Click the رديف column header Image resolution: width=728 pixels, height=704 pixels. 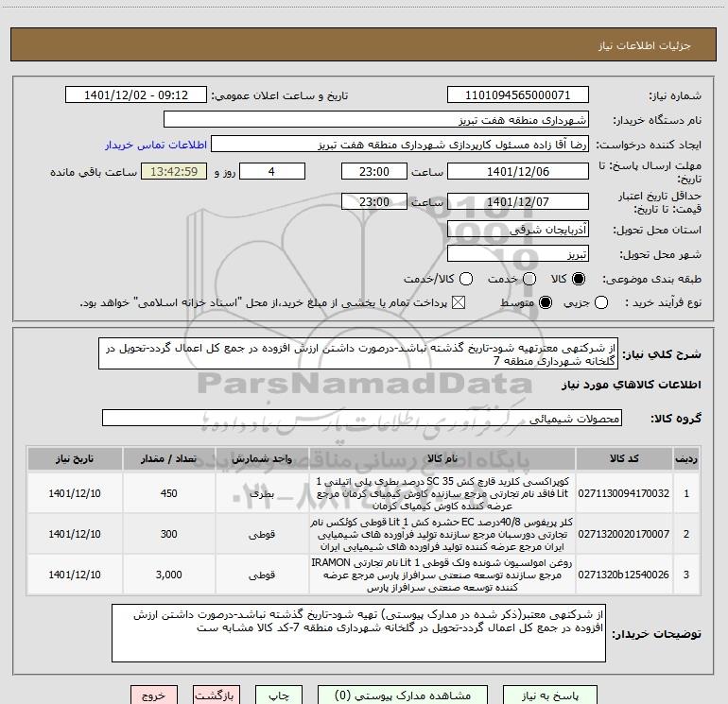coord(686,459)
